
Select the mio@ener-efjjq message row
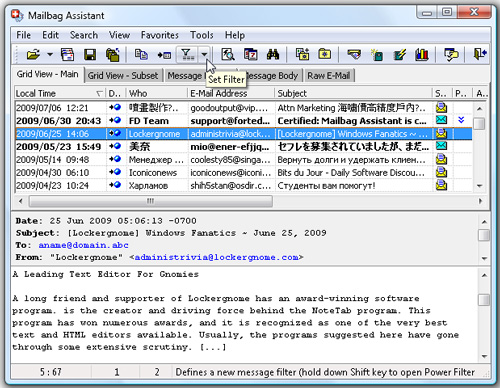243,146
